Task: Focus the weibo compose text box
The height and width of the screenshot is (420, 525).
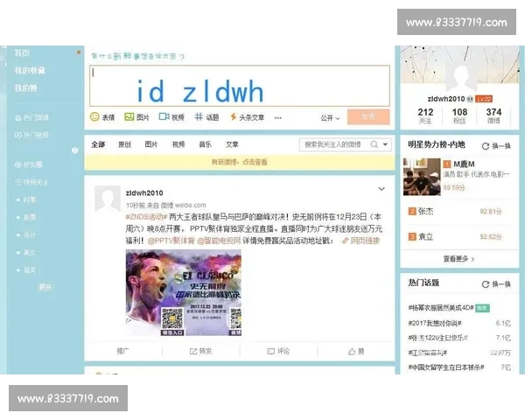Action: pyautogui.click(x=240, y=86)
